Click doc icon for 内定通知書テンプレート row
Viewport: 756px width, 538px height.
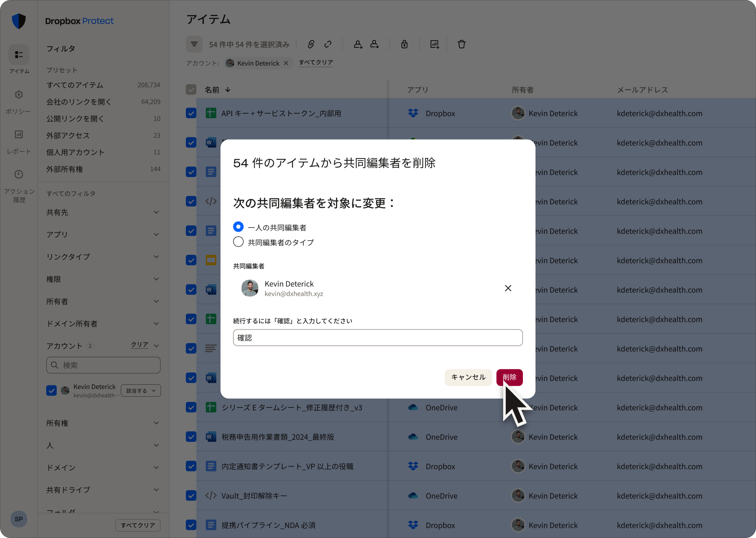click(211, 466)
